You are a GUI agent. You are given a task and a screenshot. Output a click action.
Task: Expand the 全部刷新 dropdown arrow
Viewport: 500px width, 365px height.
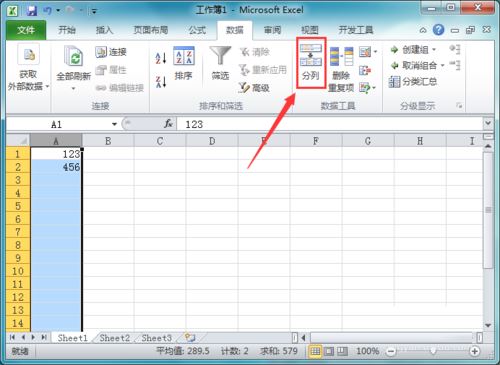point(73,89)
